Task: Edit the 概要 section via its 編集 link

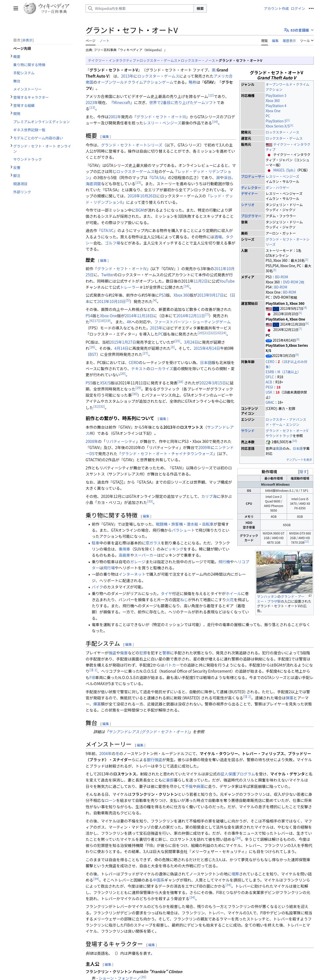Action: pos(105,137)
